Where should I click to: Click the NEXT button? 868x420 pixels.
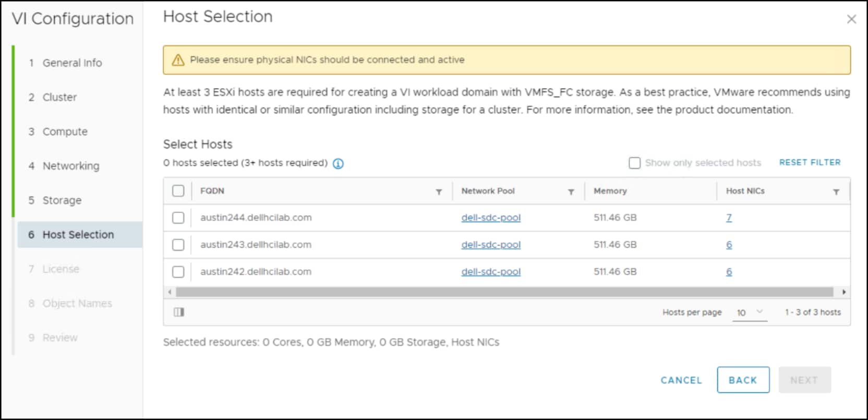point(804,380)
